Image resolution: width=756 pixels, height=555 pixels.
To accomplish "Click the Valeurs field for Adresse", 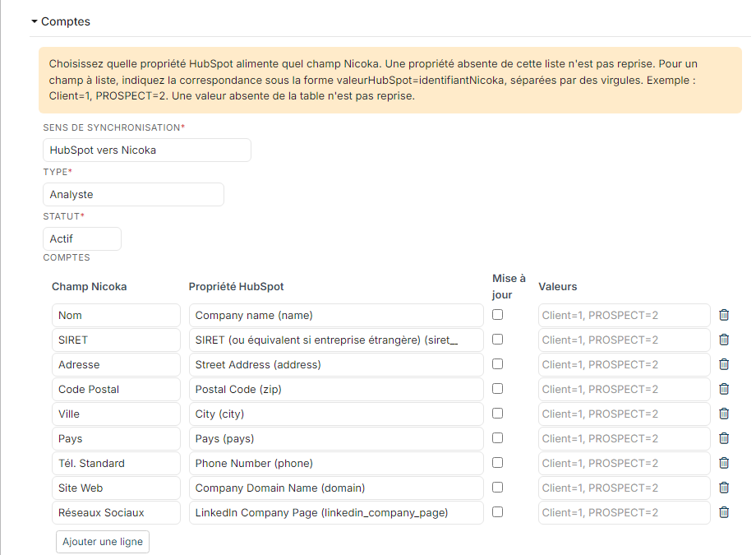I will 625,364.
